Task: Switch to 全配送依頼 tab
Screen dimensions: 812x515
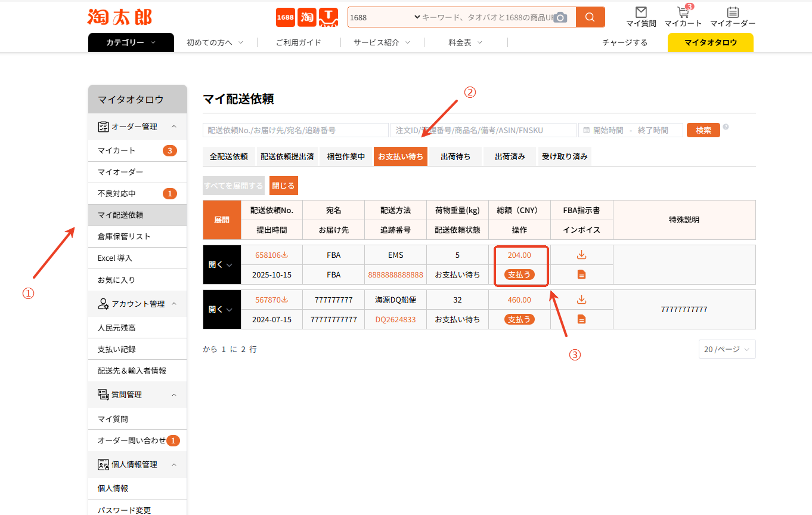Action: (x=229, y=156)
